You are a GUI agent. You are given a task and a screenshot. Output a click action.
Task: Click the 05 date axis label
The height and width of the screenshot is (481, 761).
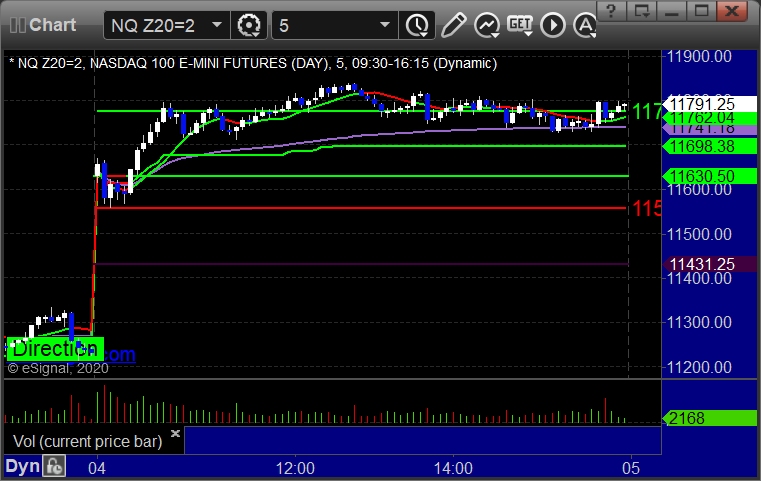pos(631,468)
